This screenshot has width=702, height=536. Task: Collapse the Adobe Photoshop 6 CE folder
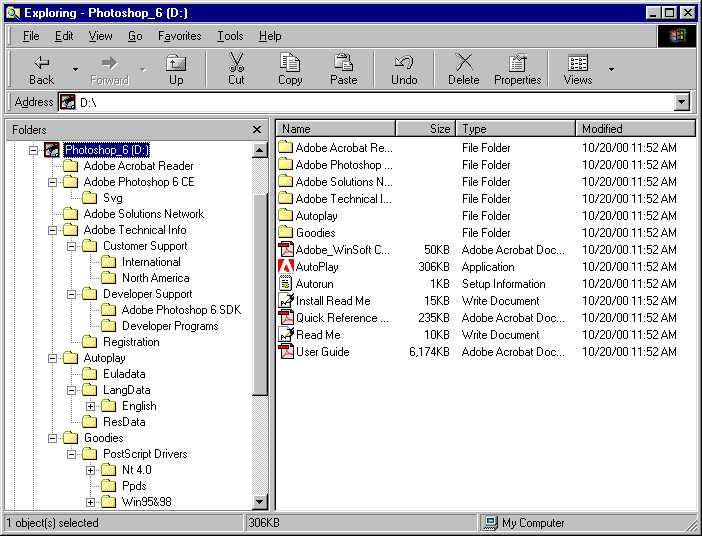point(52,182)
